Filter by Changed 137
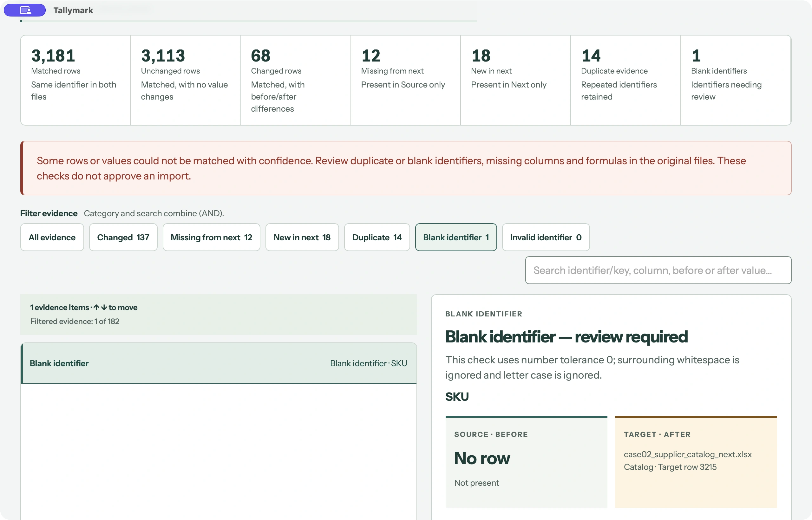Screen dimensions: 812x520 (123, 237)
